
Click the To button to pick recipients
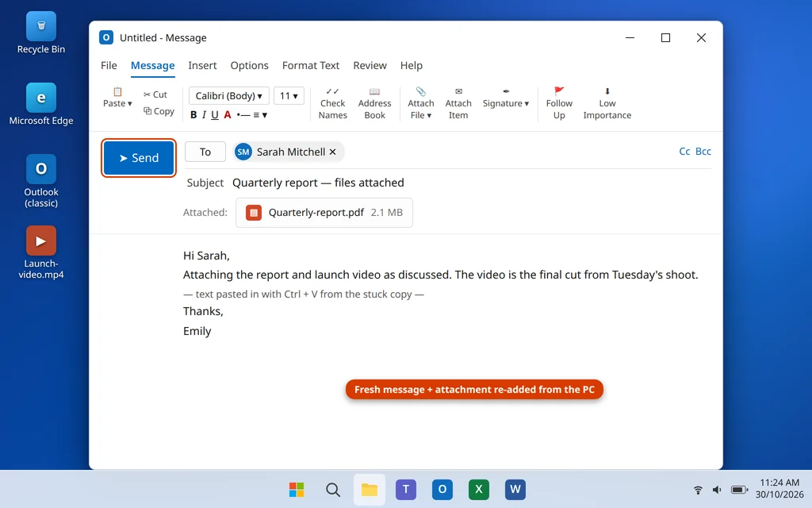click(x=205, y=152)
